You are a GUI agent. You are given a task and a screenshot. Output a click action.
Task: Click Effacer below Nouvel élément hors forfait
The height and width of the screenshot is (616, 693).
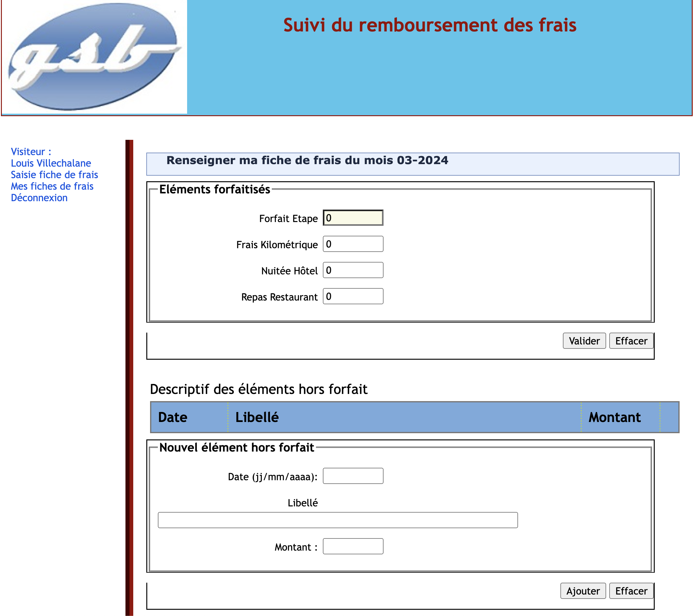click(631, 591)
